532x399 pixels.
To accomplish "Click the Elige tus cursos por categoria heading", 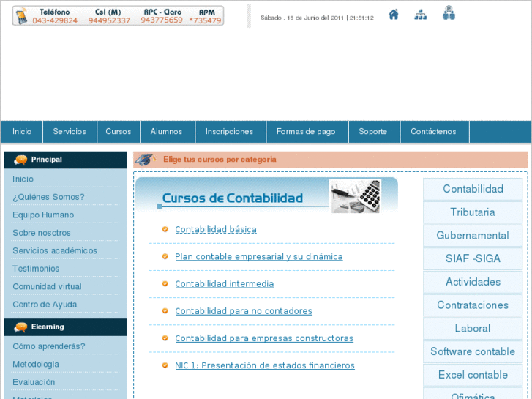I will [220, 160].
